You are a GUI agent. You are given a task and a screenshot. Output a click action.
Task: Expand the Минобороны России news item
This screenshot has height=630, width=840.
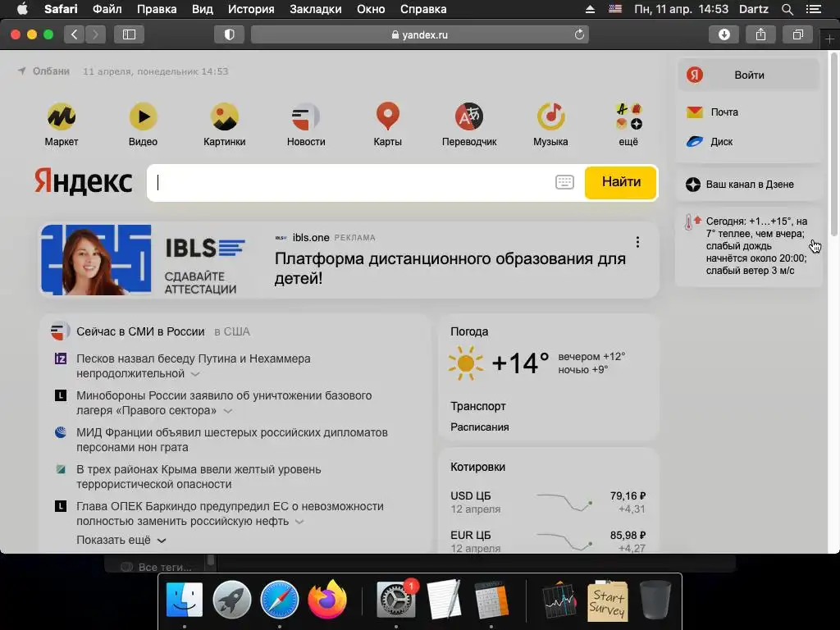pyautogui.click(x=228, y=411)
